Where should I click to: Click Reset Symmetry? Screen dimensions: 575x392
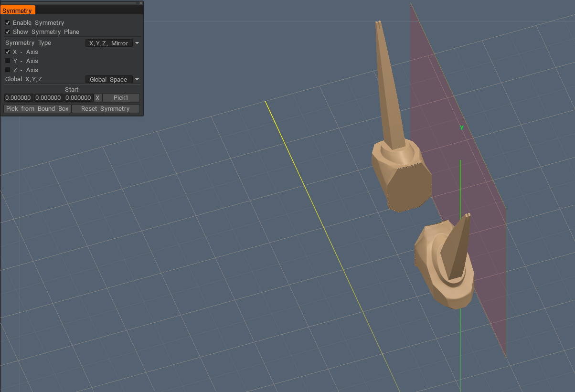tap(106, 109)
